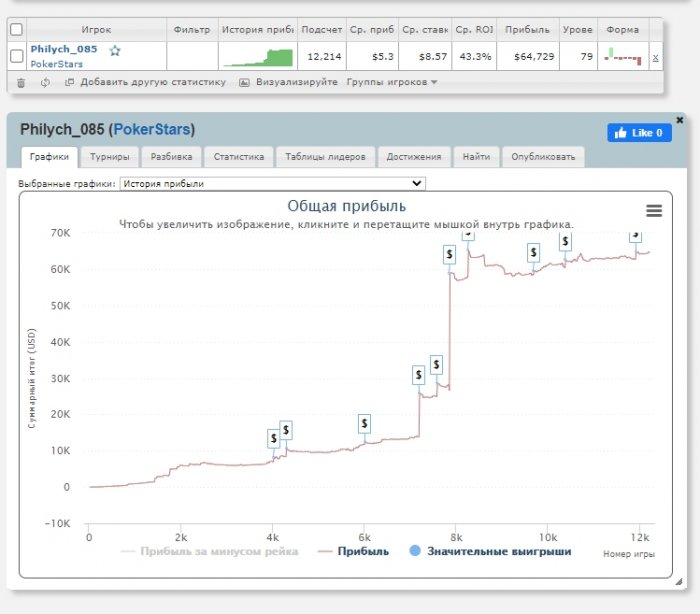
Task: Tick the header select-all checkbox
Action: (17, 29)
